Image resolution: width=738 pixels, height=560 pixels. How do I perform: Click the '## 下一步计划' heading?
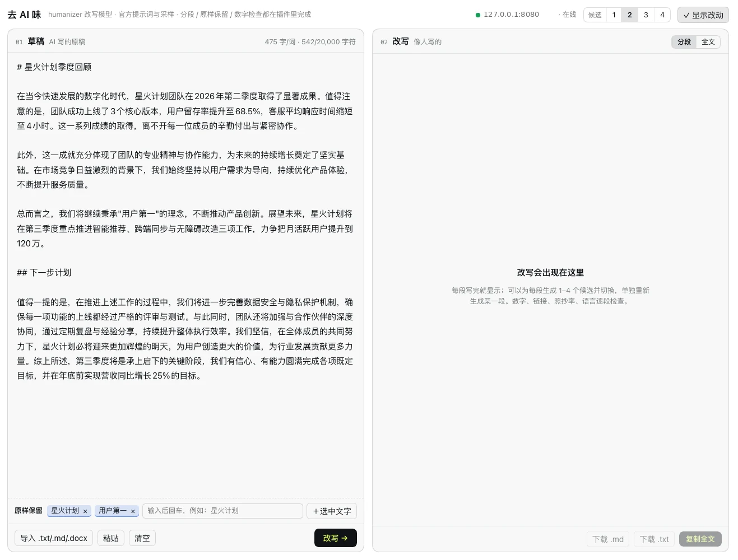coord(44,273)
